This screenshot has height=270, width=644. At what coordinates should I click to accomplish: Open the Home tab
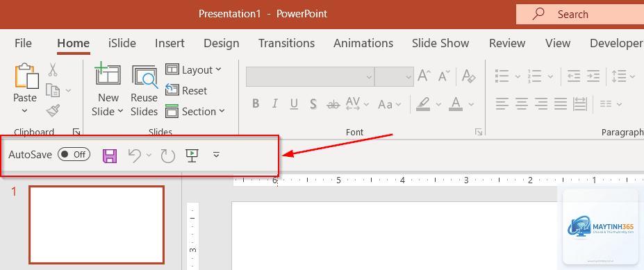pos(74,43)
